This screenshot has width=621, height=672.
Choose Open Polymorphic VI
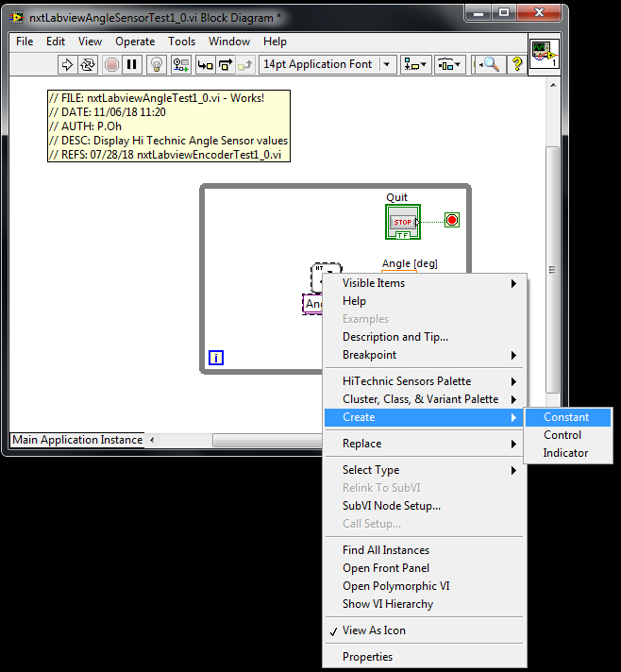425,587
